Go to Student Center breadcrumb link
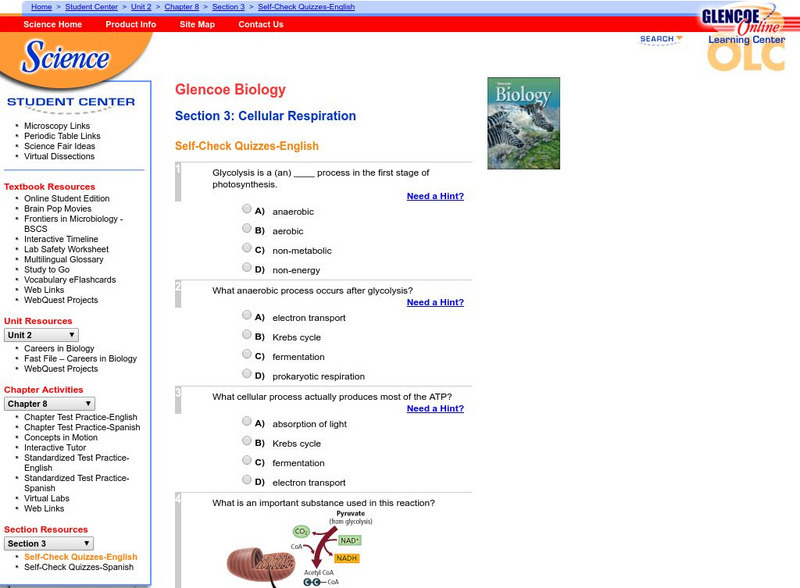The image size is (800, 588). pyautogui.click(x=91, y=7)
